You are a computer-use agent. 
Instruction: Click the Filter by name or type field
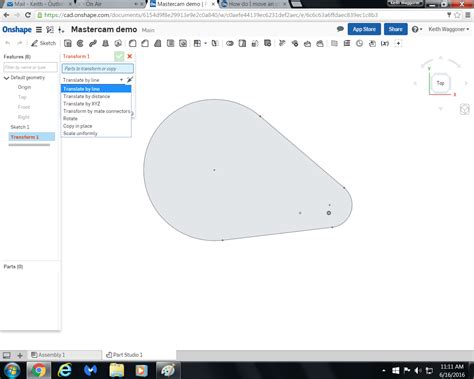click(x=30, y=67)
